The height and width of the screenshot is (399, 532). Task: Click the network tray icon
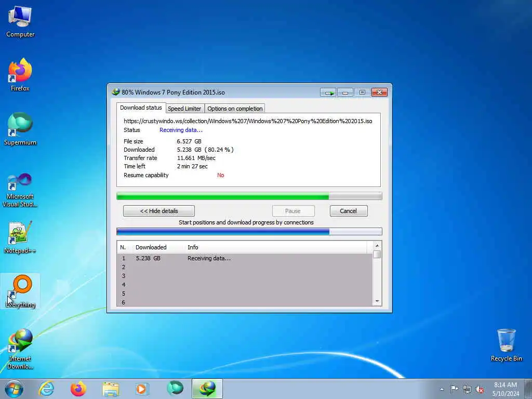[467, 390]
